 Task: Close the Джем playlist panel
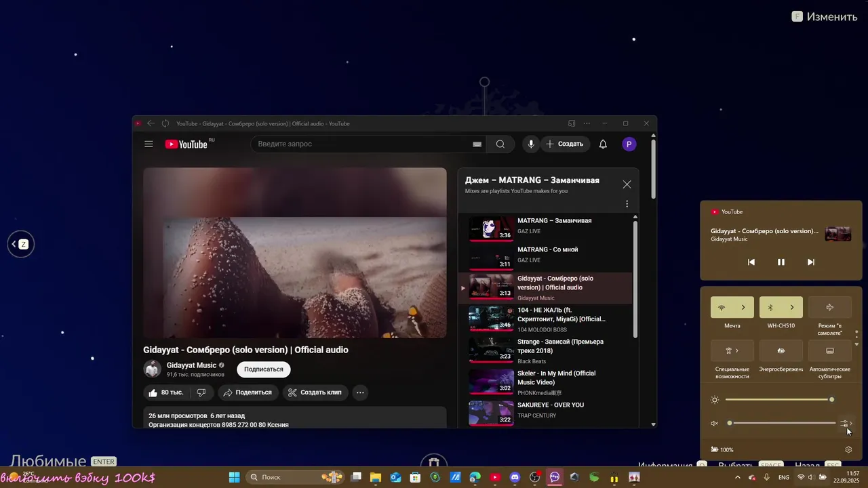627,184
